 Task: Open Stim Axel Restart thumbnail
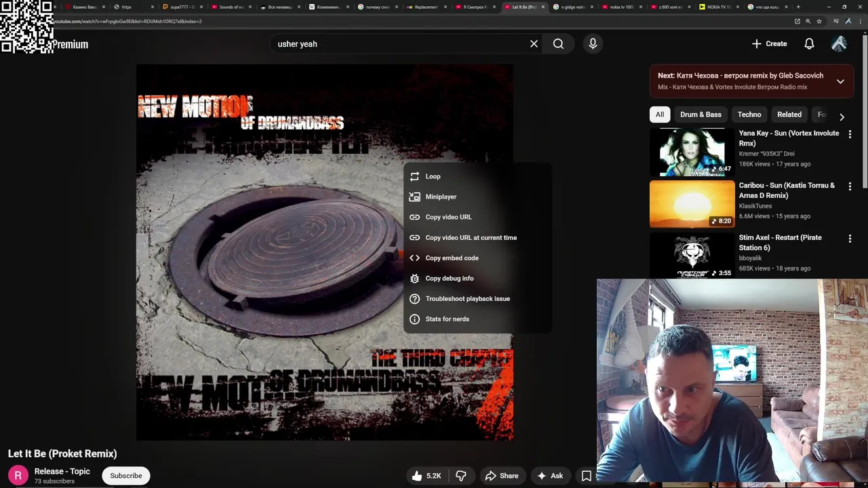point(692,256)
